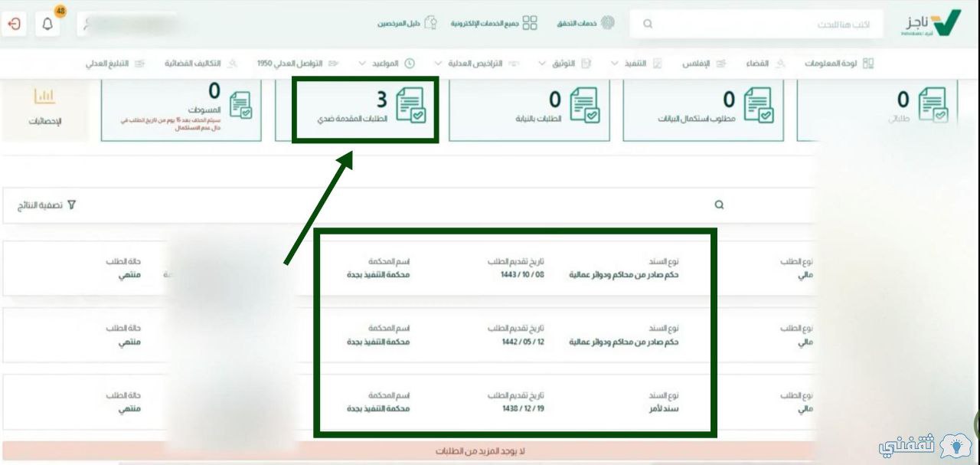Click منتهي status in the 1438 / 12 / 19 row
Screen dimensions: 980x465
(x=129, y=409)
